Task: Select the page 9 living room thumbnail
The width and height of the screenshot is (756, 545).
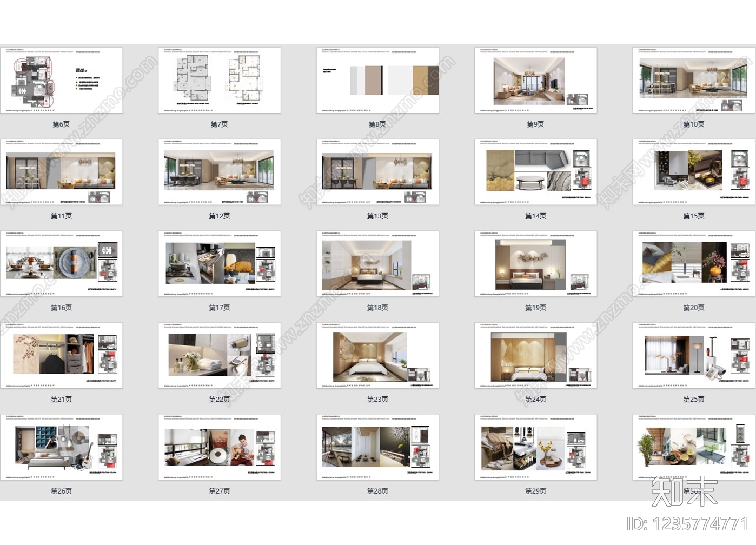Action: [x=536, y=80]
